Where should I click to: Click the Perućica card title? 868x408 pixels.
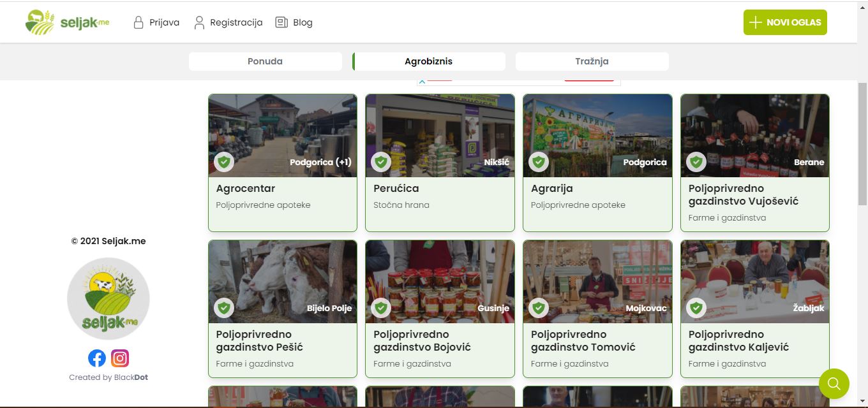396,189
